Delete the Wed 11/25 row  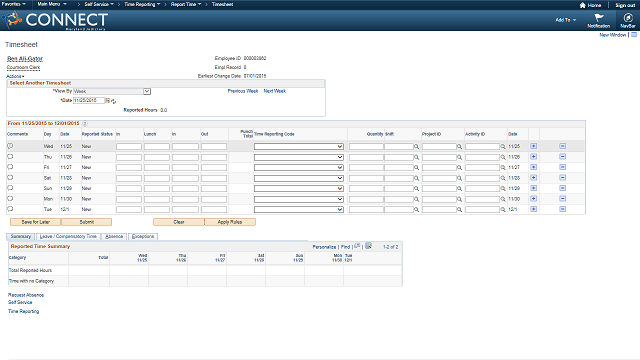coord(562,146)
